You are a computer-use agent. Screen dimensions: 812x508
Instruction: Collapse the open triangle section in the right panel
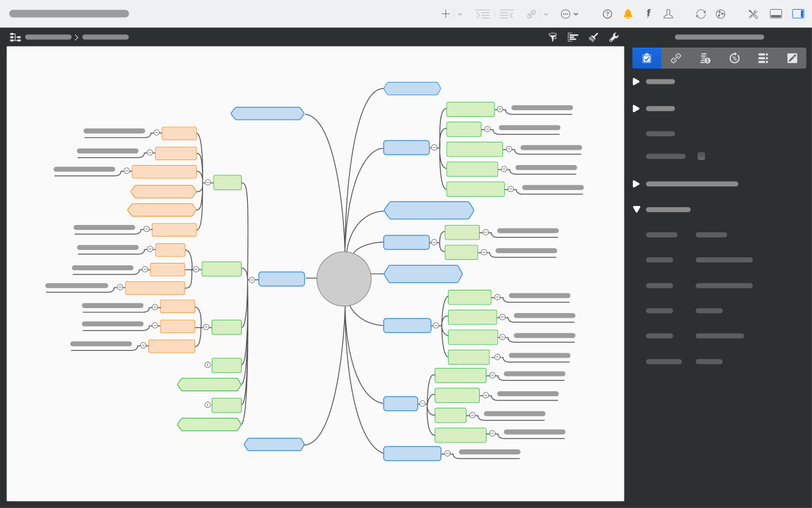[636, 209]
